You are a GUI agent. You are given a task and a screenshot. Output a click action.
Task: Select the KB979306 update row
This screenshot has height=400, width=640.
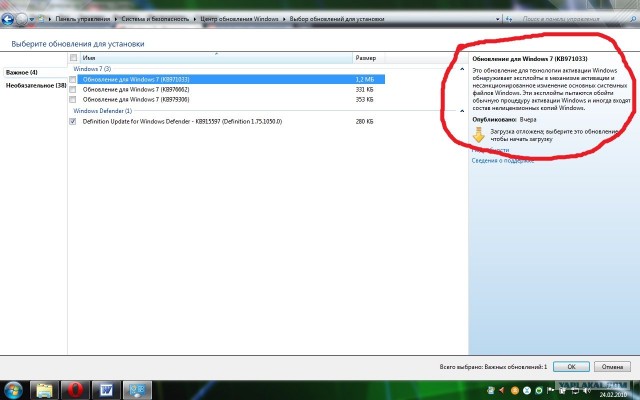pos(231,100)
